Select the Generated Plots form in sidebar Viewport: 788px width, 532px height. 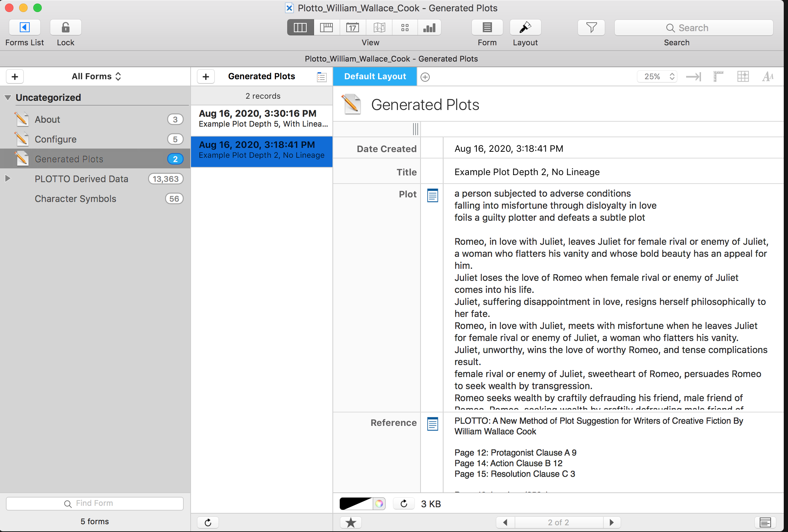click(95, 159)
